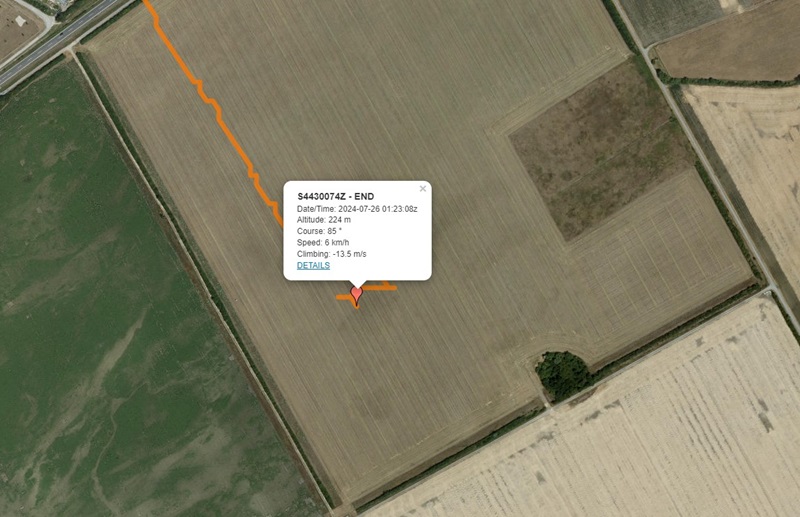Click the S4430074Z - END popup title

[x=336, y=196]
